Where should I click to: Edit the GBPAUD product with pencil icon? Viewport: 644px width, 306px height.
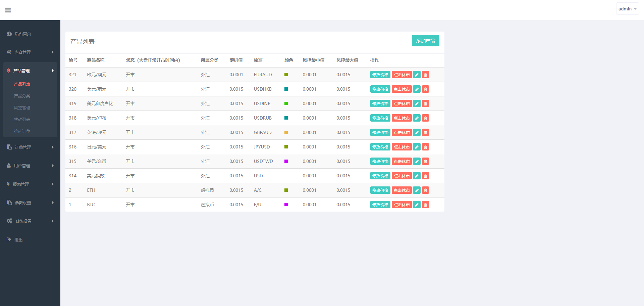pyautogui.click(x=417, y=132)
